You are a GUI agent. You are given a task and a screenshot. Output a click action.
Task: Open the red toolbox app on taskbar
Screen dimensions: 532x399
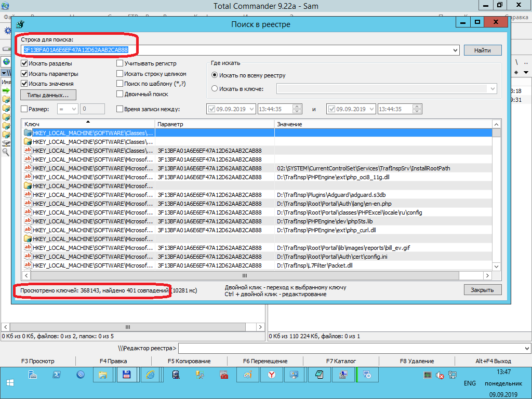point(224,375)
